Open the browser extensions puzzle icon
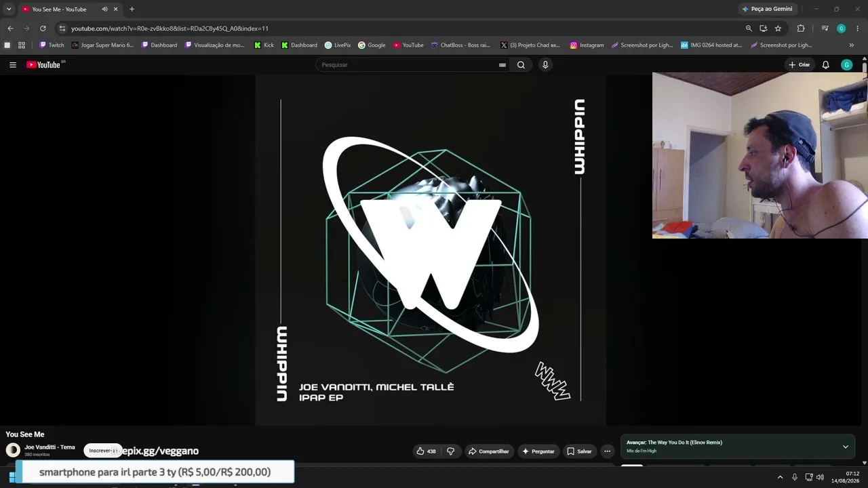 (x=801, y=28)
